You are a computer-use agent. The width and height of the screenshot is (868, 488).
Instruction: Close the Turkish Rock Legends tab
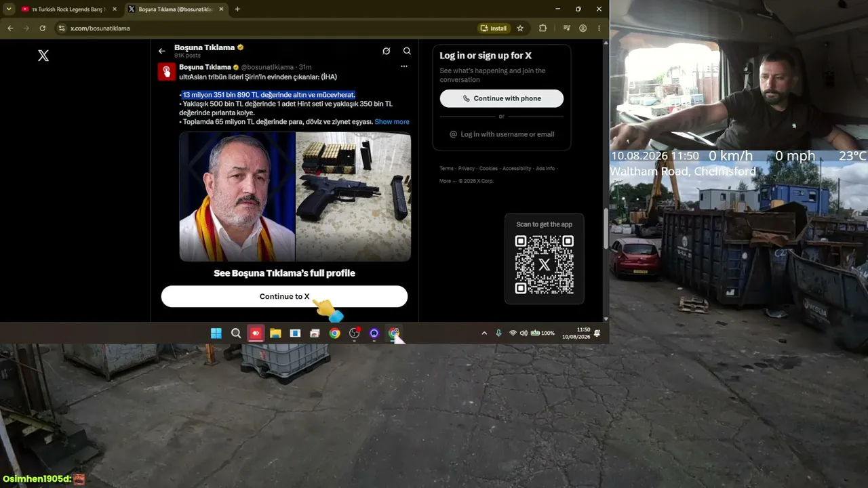pos(115,9)
